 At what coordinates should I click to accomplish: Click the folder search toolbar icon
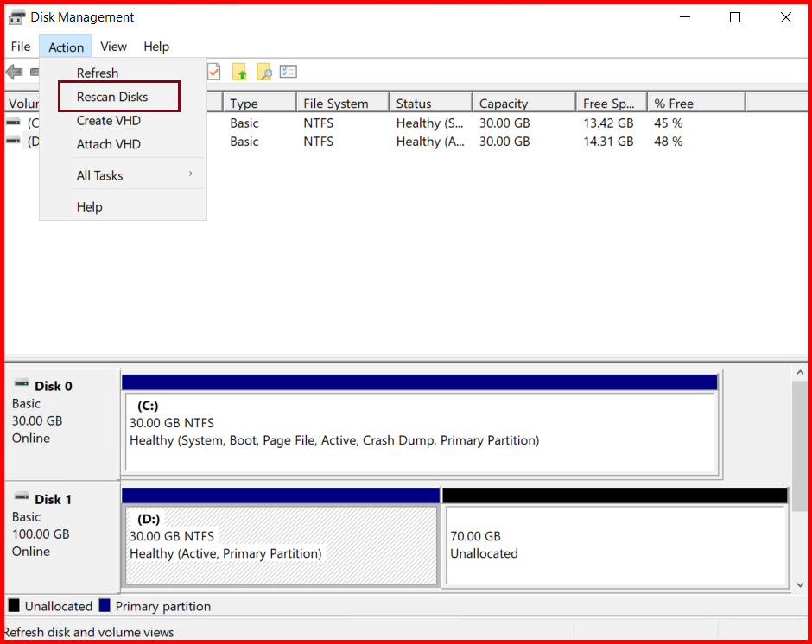coord(264,71)
